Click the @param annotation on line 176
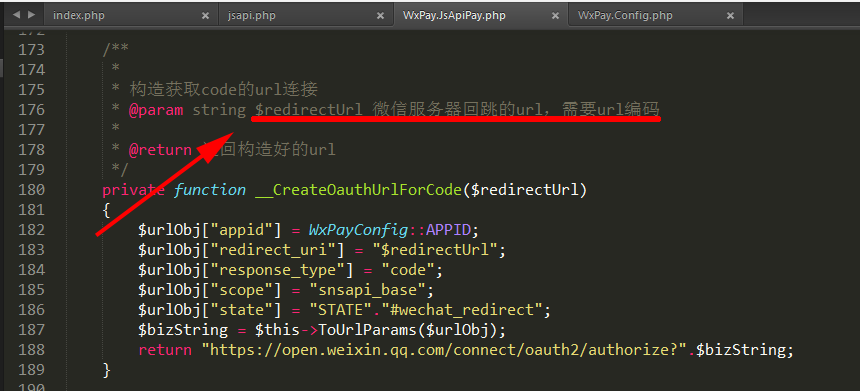 (x=156, y=110)
